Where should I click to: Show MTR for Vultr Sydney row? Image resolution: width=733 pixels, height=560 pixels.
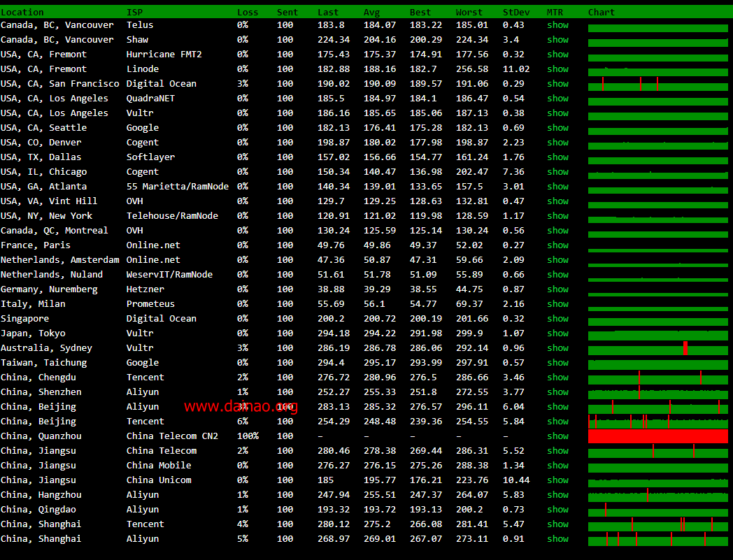pos(557,347)
